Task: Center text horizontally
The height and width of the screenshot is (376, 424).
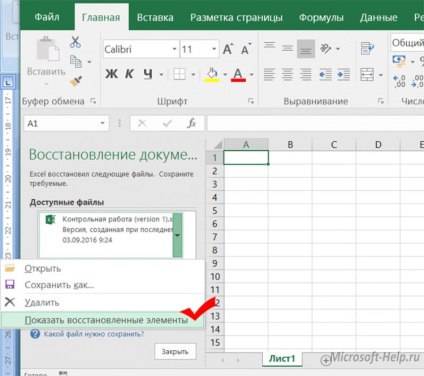Action: 287,75
